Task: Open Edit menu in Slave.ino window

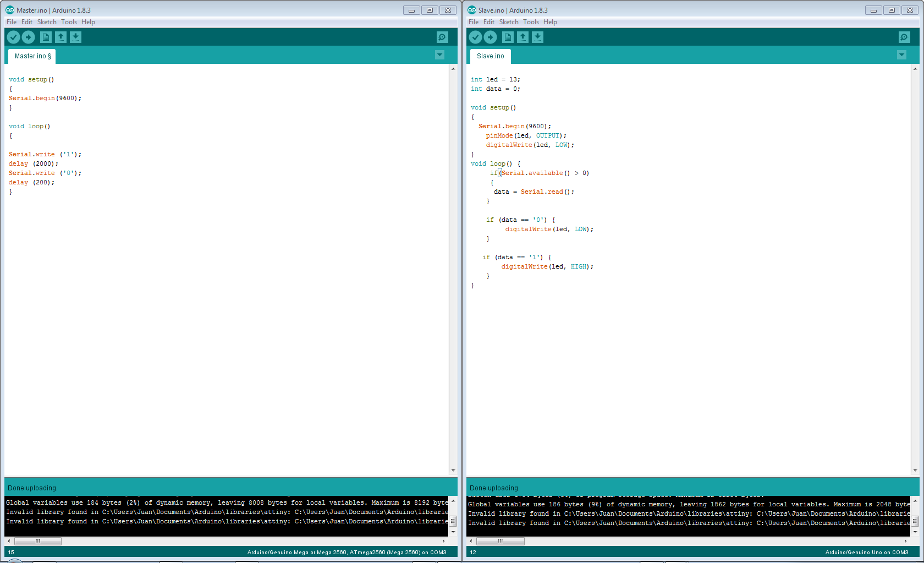Action: pos(489,22)
